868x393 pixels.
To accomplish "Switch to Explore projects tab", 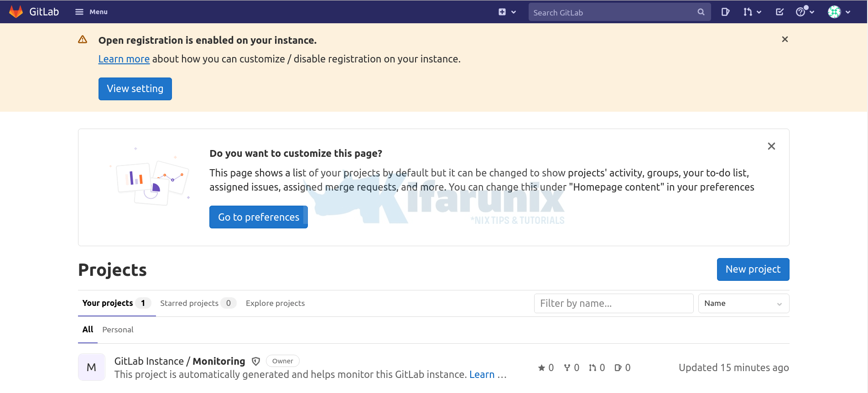I will [x=275, y=303].
